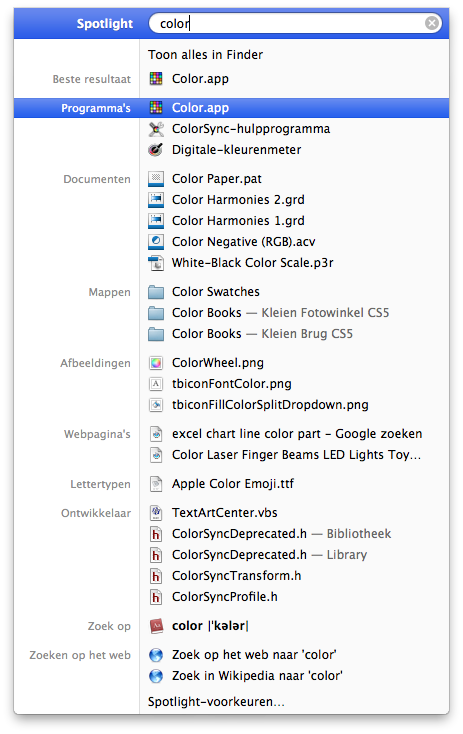Launch ColorSync-hulpprogramma icon
The image size is (463, 734).
point(156,129)
